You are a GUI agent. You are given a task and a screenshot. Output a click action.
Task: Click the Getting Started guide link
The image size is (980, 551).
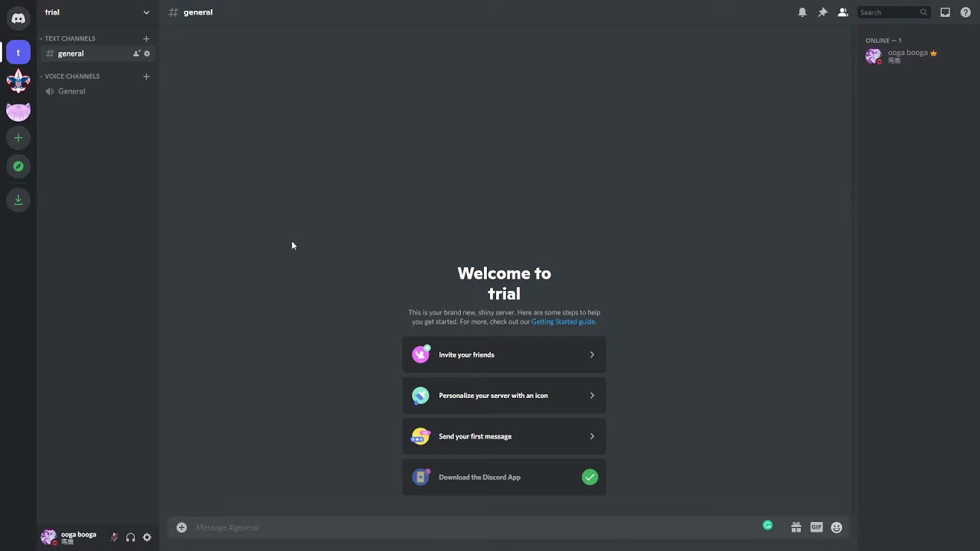(x=563, y=321)
